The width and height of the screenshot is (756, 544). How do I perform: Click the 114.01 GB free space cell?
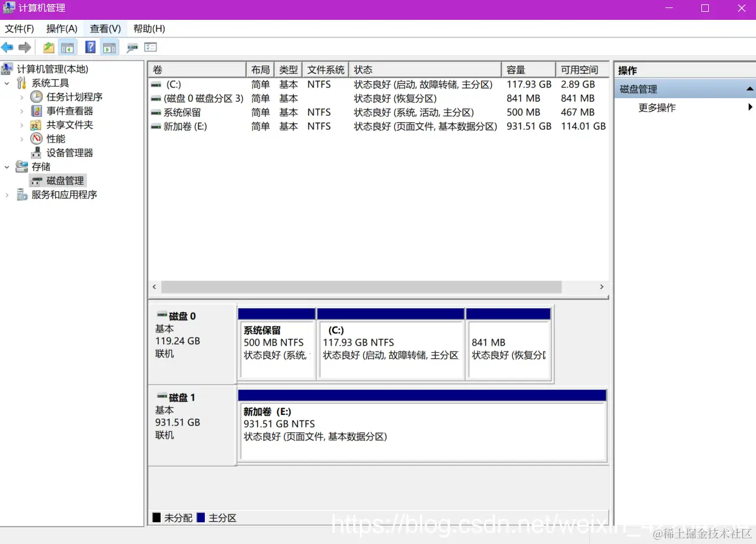[583, 127]
